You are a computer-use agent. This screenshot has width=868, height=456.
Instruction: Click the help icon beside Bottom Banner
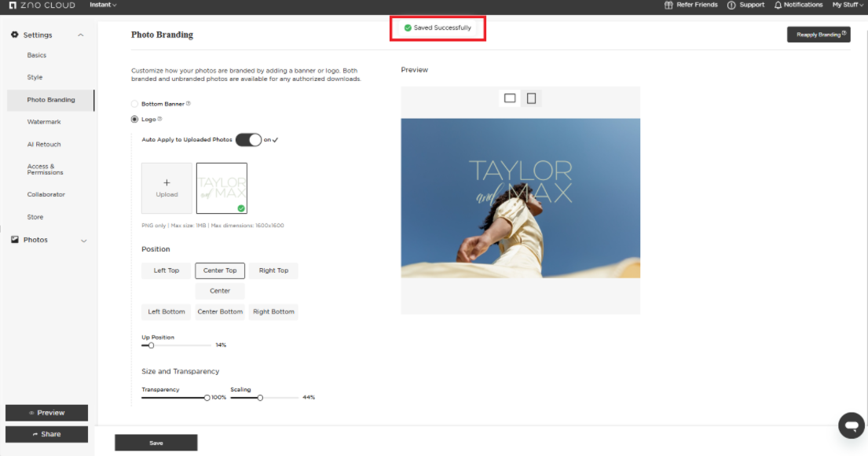(189, 103)
